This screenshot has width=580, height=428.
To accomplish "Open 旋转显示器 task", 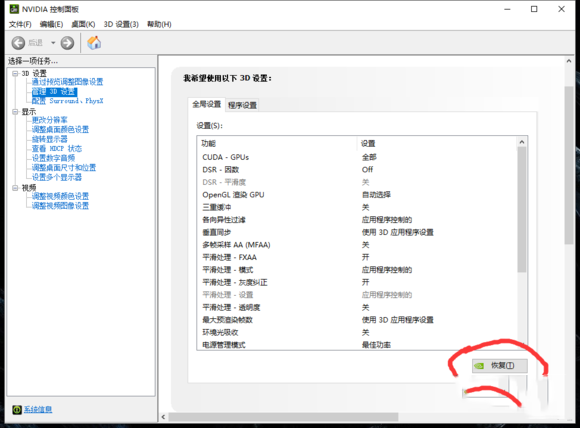I will tap(50, 139).
